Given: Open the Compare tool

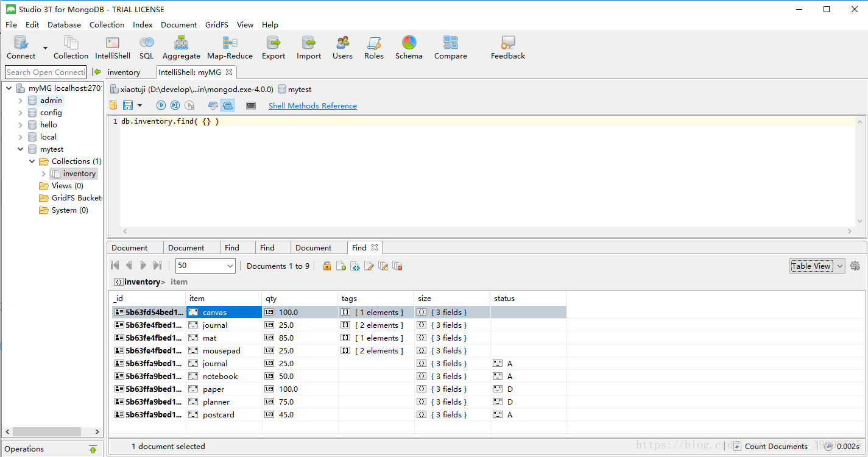Looking at the screenshot, I should point(451,47).
